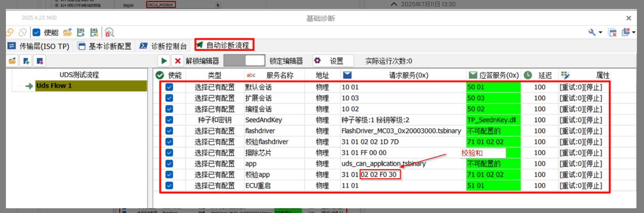The height and width of the screenshot is (213, 644).
Task: Open the 诊断控制台 tab
Action: click(x=163, y=46)
